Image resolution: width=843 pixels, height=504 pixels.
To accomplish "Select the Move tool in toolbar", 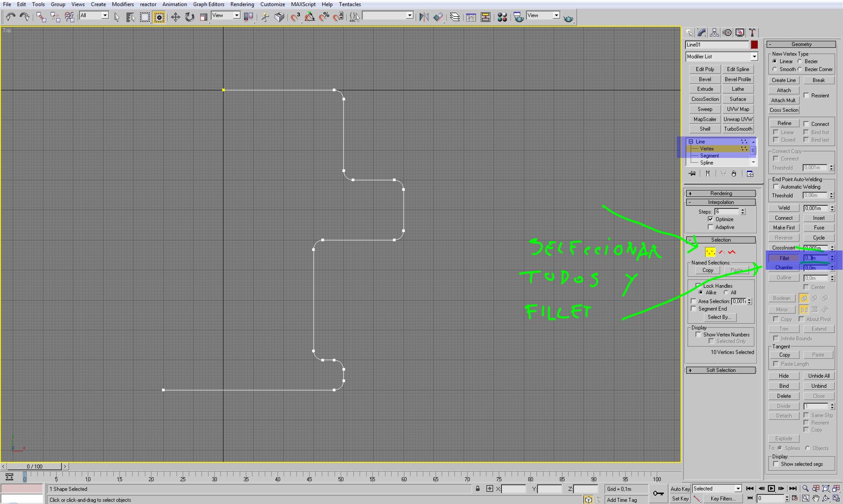I will tap(175, 17).
